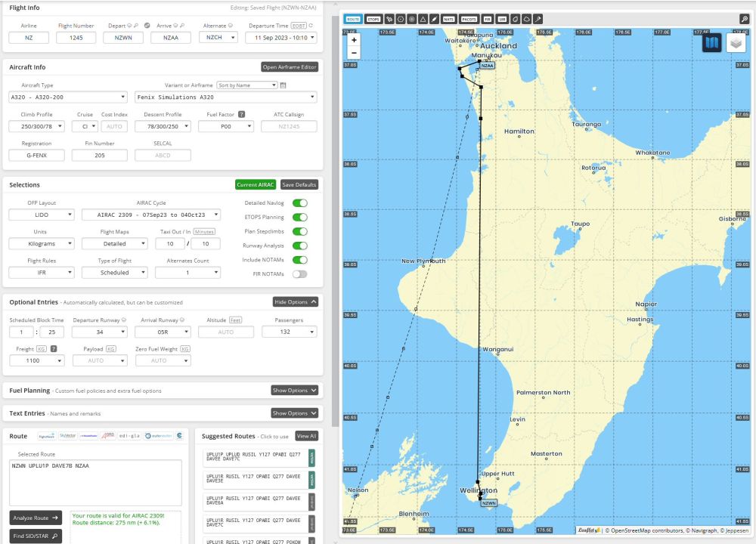
Task: Click Open Airframe Editor button
Action: click(x=290, y=67)
